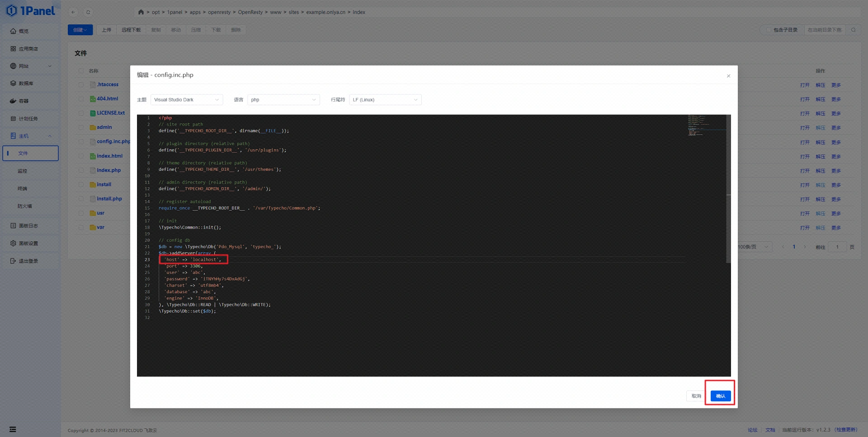Open the 主题 Visual Studio Dark dropdown
This screenshot has width=868, height=437.
point(186,100)
